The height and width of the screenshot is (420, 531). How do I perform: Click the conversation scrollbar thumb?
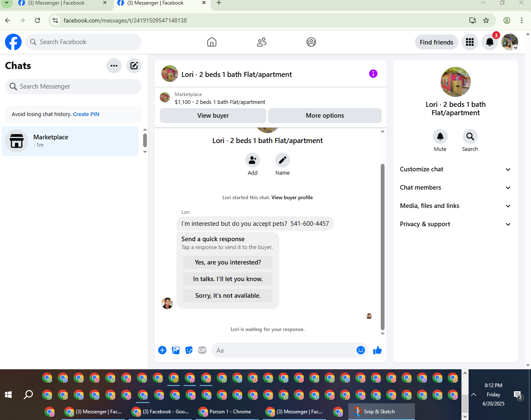(x=382, y=247)
